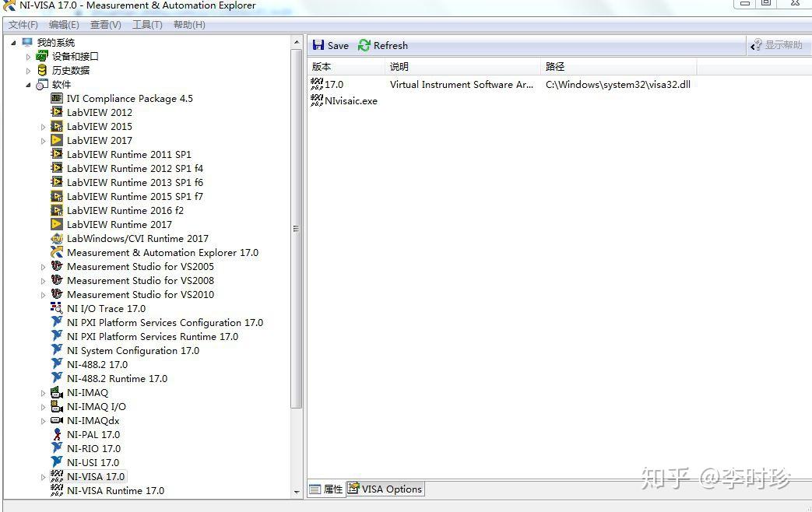Image resolution: width=812 pixels, height=512 pixels.
Task: Click the Save toolbar button
Action: click(330, 45)
